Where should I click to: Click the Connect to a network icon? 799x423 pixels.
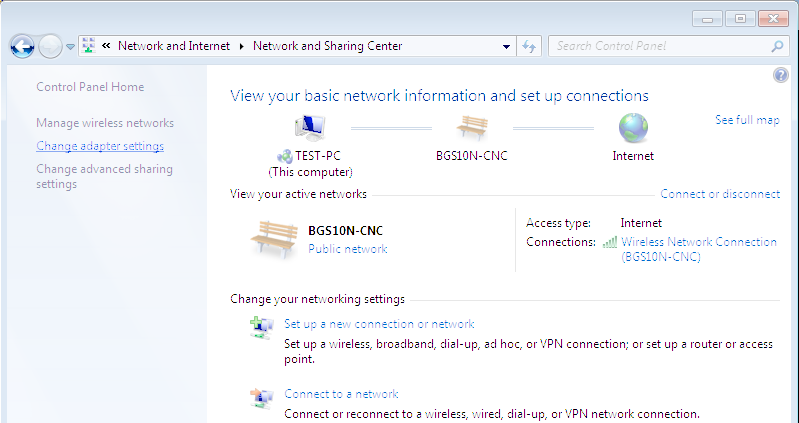262,397
